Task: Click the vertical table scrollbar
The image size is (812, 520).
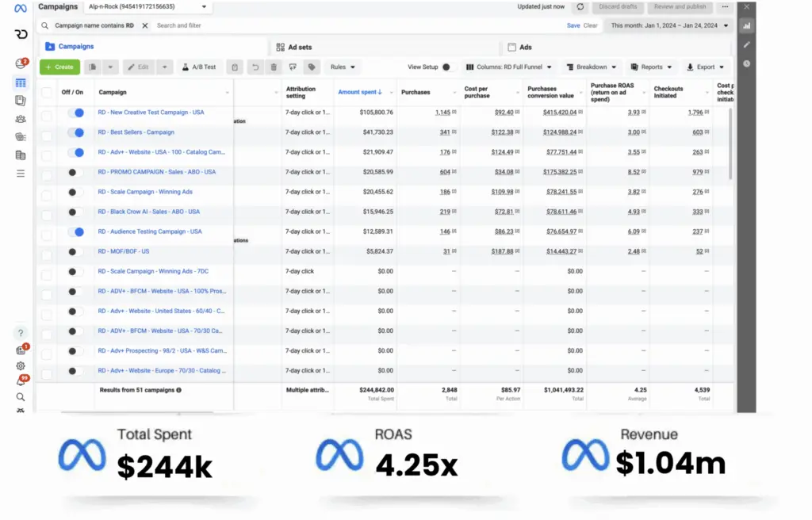Action: point(730,144)
